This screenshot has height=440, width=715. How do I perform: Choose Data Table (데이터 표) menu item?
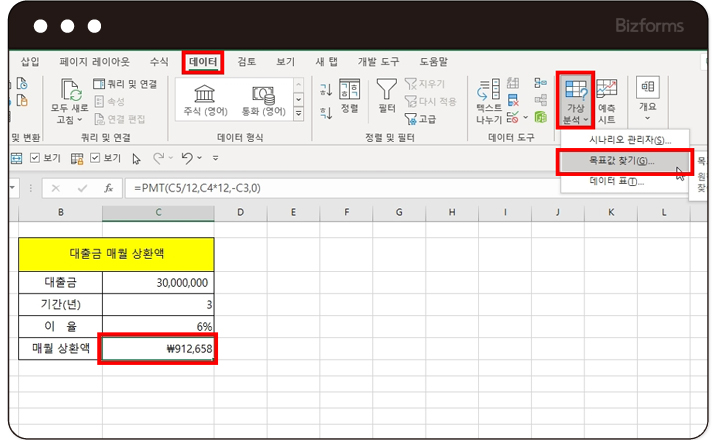625,181
